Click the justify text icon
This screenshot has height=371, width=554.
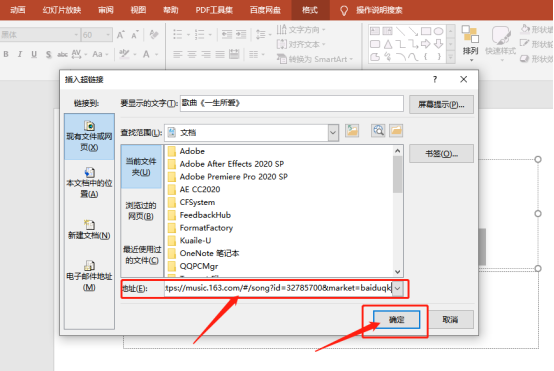coord(220,54)
